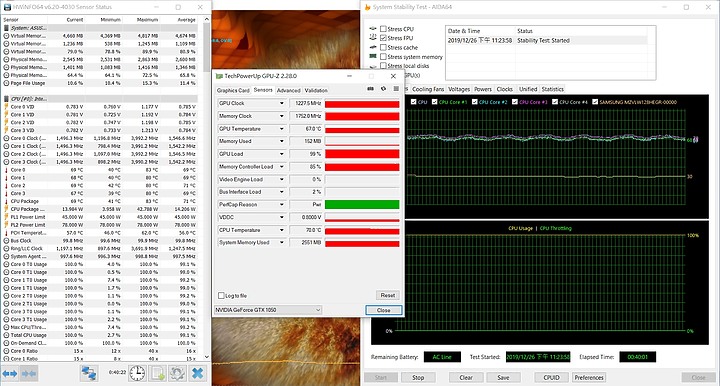
Task: Click icon beside Stress FPU option
Action: 373,38
